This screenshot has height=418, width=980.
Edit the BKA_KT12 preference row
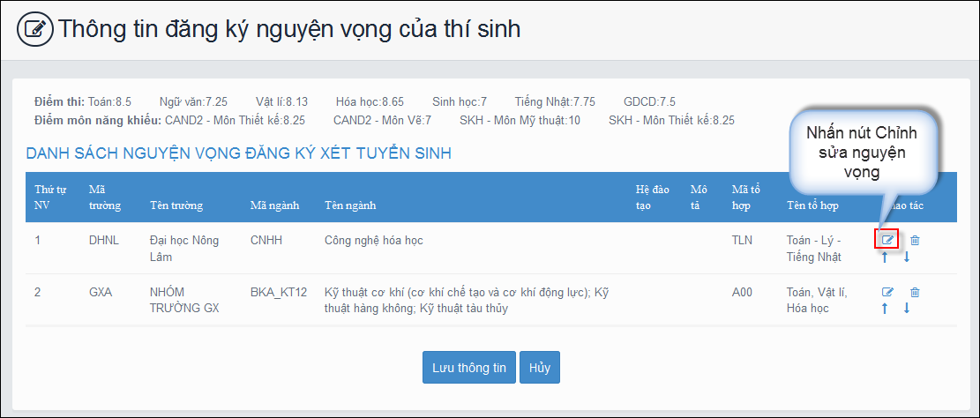(x=888, y=292)
